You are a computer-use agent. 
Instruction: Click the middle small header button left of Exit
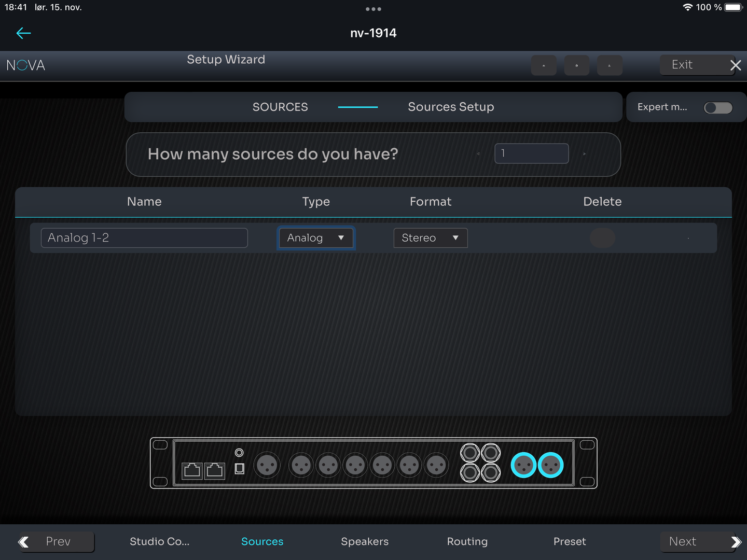click(576, 65)
